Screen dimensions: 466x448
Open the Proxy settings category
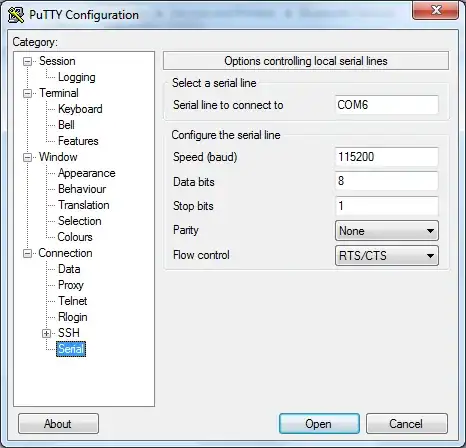click(71, 285)
